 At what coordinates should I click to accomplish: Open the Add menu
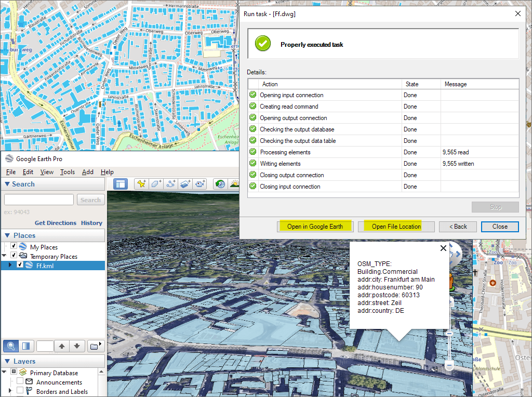pos(87,171)
